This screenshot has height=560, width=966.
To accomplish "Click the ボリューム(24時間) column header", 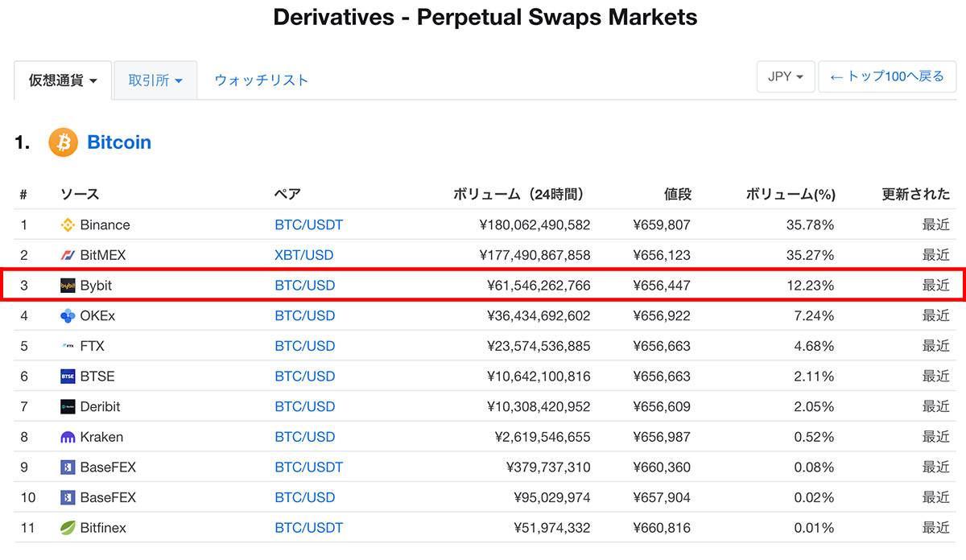I will coord(521,195).
